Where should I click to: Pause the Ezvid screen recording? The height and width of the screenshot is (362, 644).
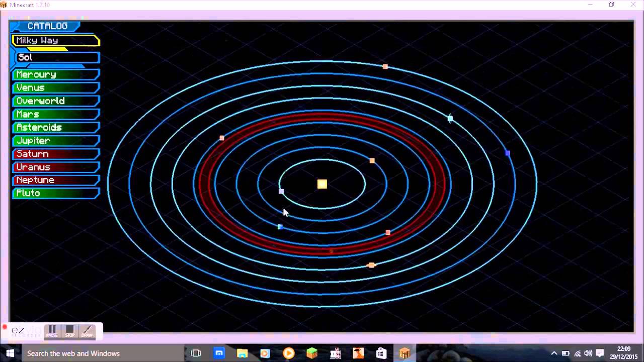52,331
